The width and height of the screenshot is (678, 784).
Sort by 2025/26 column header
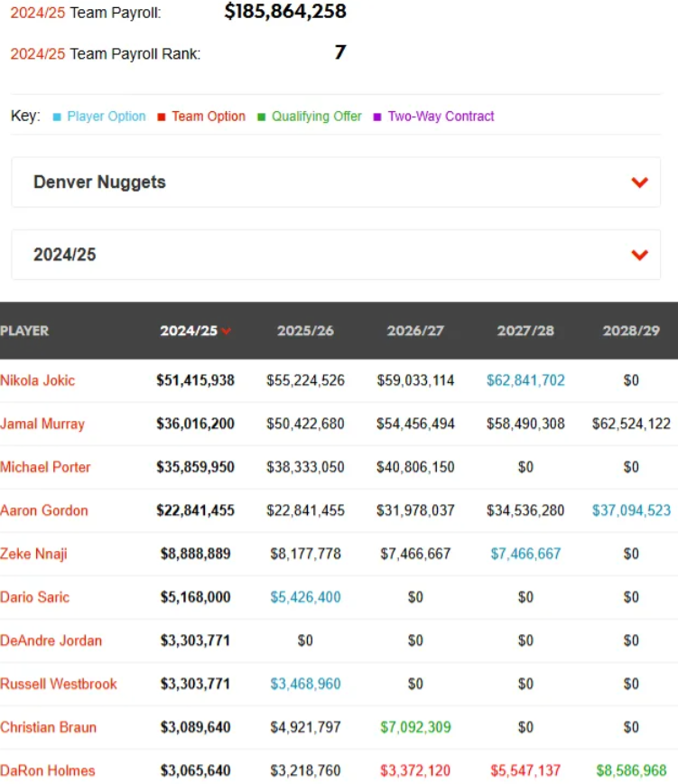305,331
